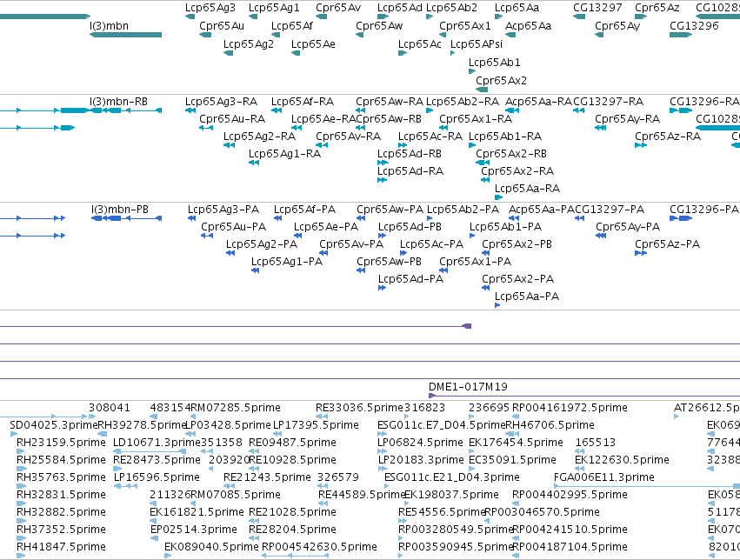Select the RP004542630.5prime EST label
The height and width of the screenshot is (560, 740).
(x=319, y=547)
